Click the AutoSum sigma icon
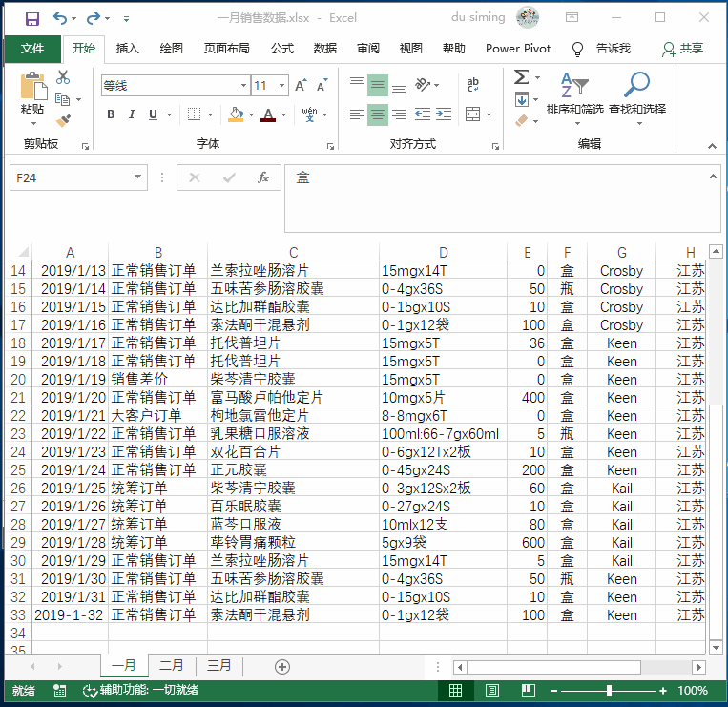The image size is (728, 707). click(x=521, y=77)
